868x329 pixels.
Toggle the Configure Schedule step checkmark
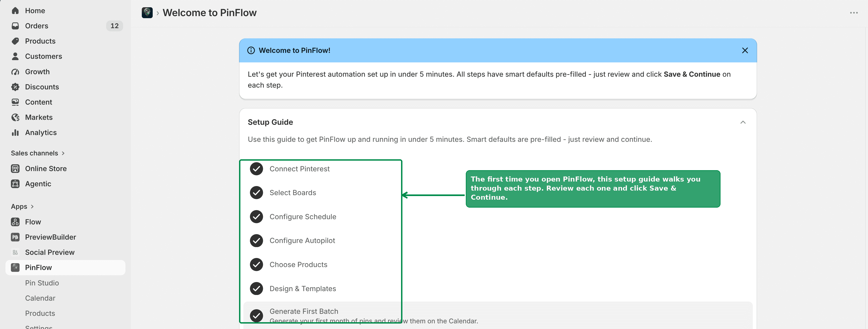tap(257, 217)
